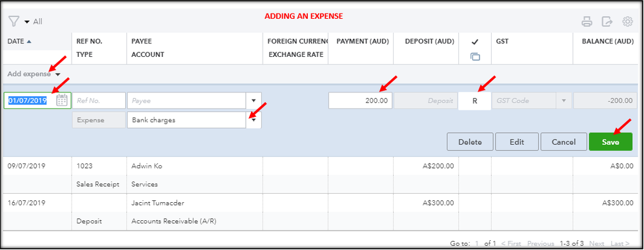Open the Payee dropdown arrow
Screen dimensions: 644x250
pyautogui.click(x=254, y=101)
